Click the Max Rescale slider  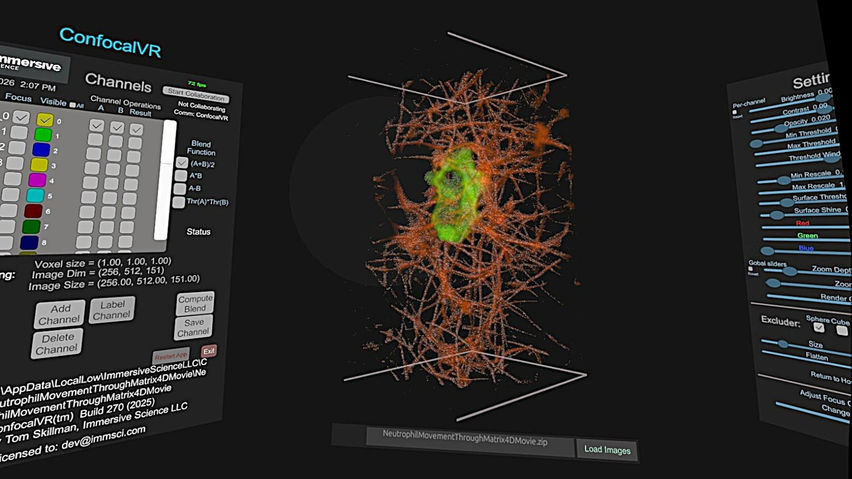pos(804,190)
